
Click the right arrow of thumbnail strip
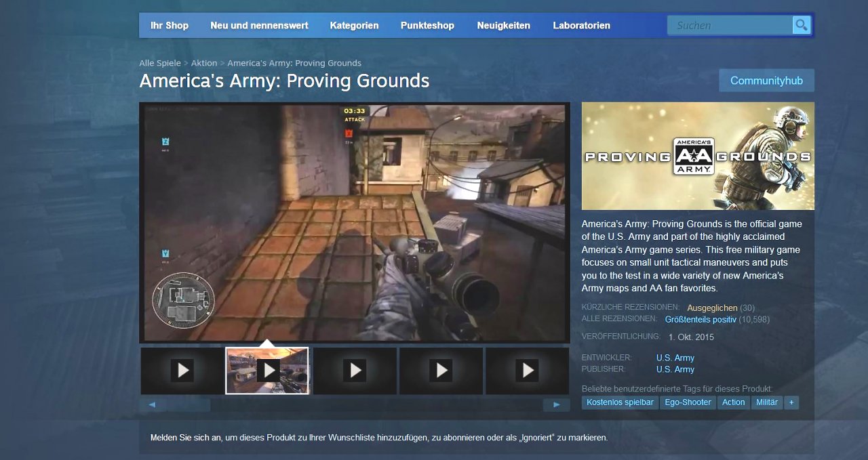[x=556, y=404]
